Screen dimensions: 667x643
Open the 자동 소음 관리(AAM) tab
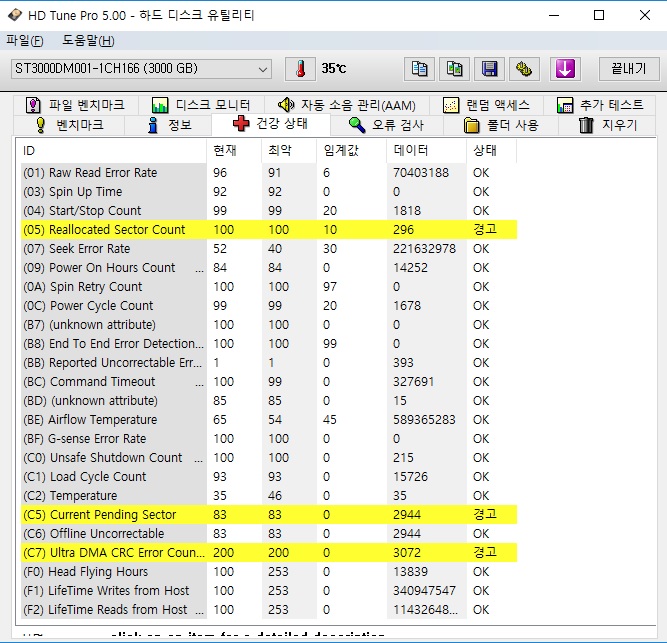click(x=346, y=105)
